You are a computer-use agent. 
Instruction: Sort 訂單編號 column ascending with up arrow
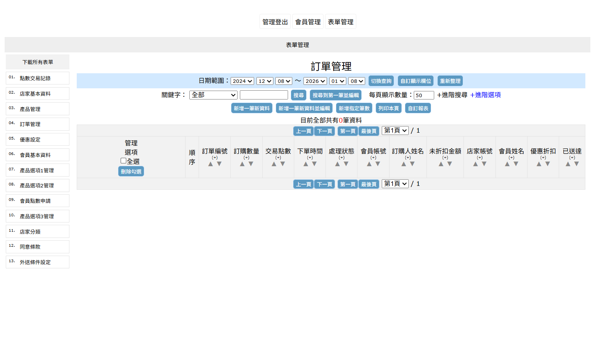tap(211, 164)
